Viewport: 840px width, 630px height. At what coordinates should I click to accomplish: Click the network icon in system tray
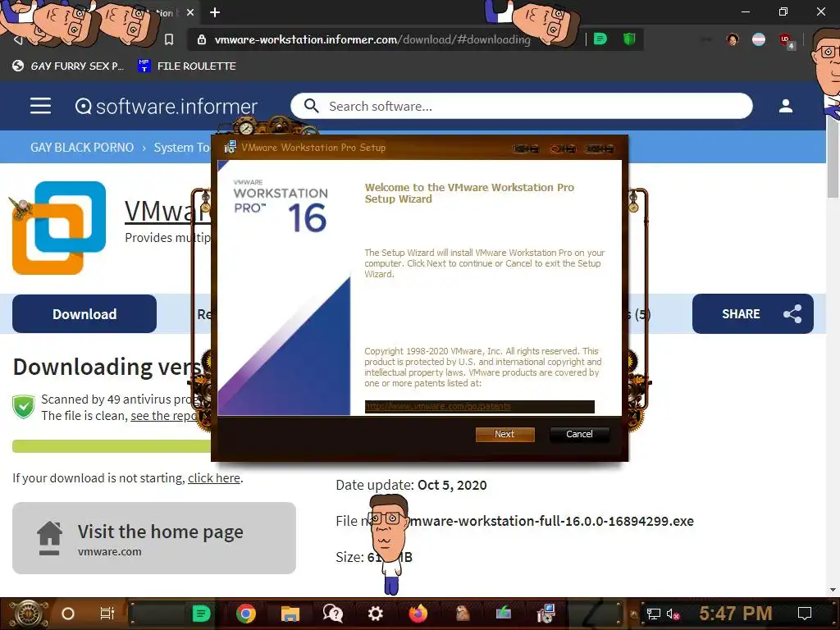tap(654, 614)
